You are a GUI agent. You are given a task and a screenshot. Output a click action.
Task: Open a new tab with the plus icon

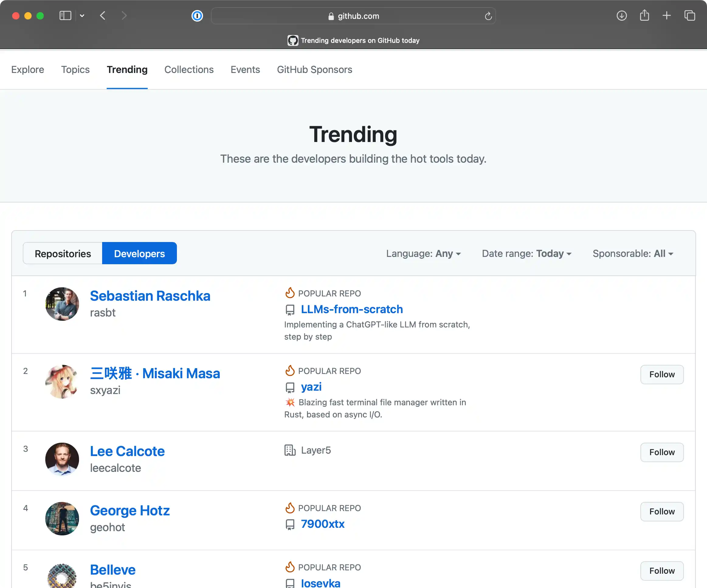pyautogui.click(x=667, y=16)
